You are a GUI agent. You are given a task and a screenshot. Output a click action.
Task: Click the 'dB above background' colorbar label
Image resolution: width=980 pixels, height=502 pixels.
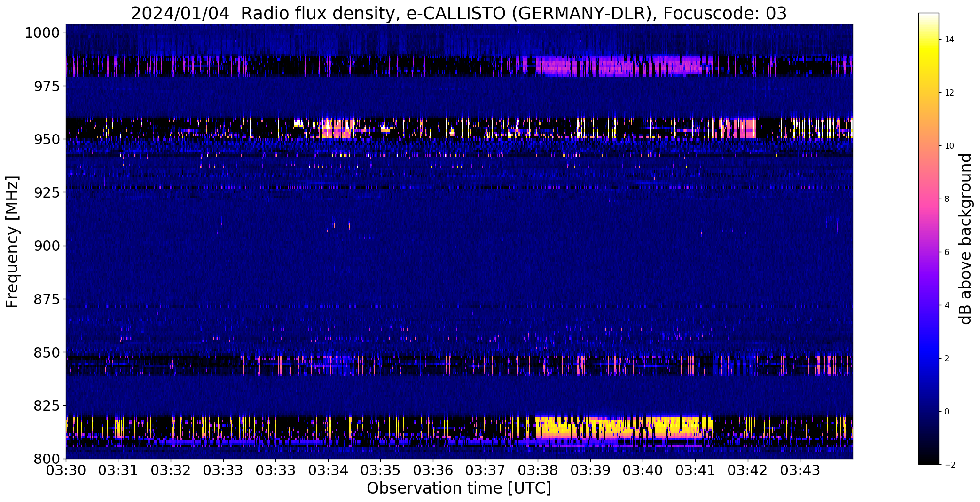pos(965,239)
